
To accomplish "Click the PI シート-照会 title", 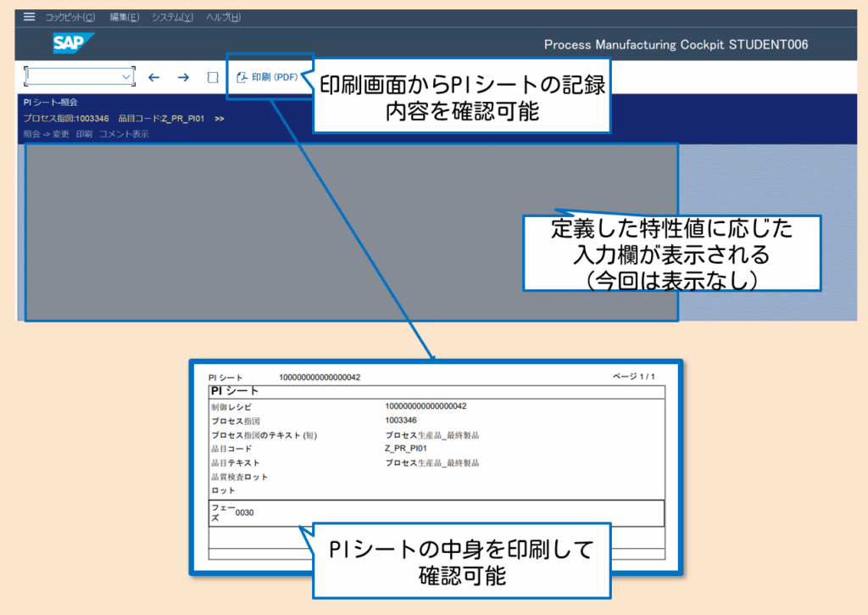I will click(x=50, y=103).
